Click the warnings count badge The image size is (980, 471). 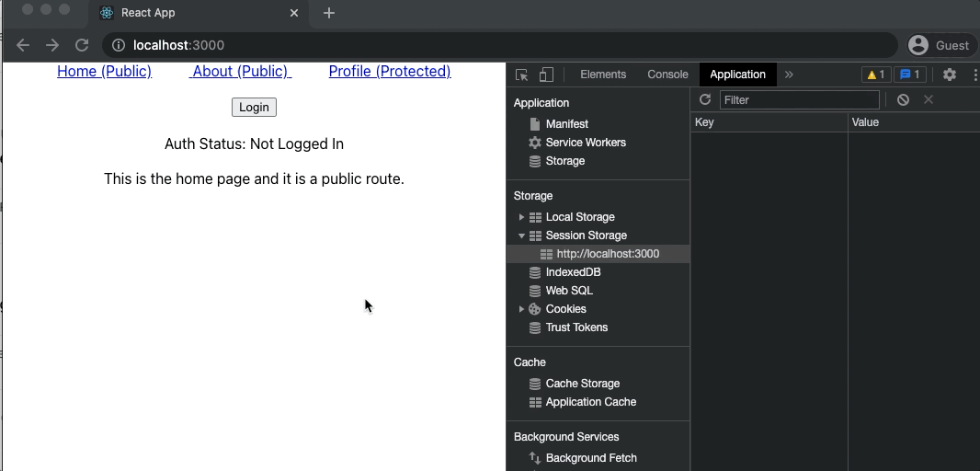click(875, 75)
